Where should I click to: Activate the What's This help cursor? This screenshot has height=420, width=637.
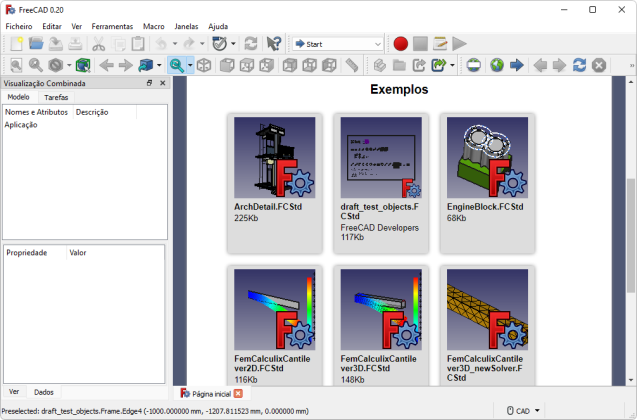click(274, 43)
